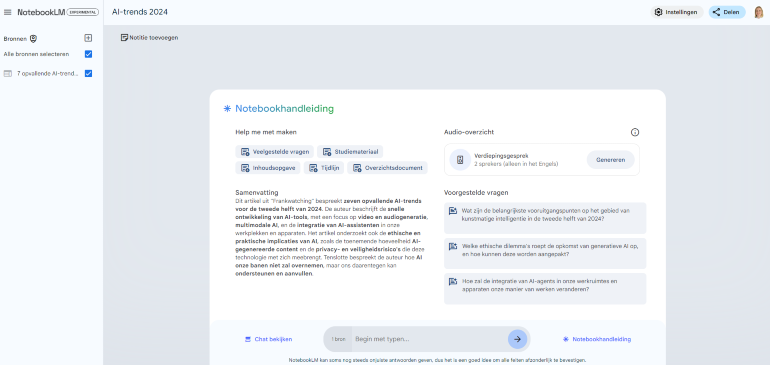The width and height of the screenshot is (770, 365).
Task: Click the Voorgestelde vragen label
Action: [476, 193]
